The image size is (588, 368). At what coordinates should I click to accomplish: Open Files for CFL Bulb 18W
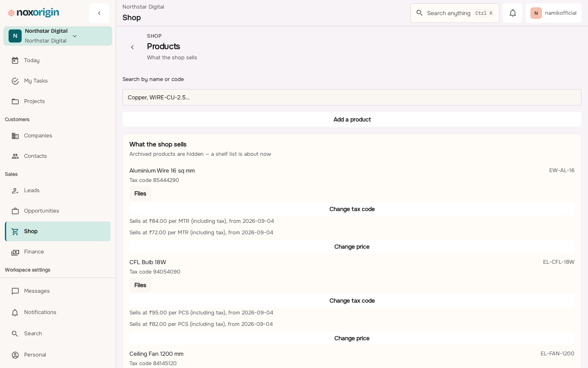coord(140,285)
